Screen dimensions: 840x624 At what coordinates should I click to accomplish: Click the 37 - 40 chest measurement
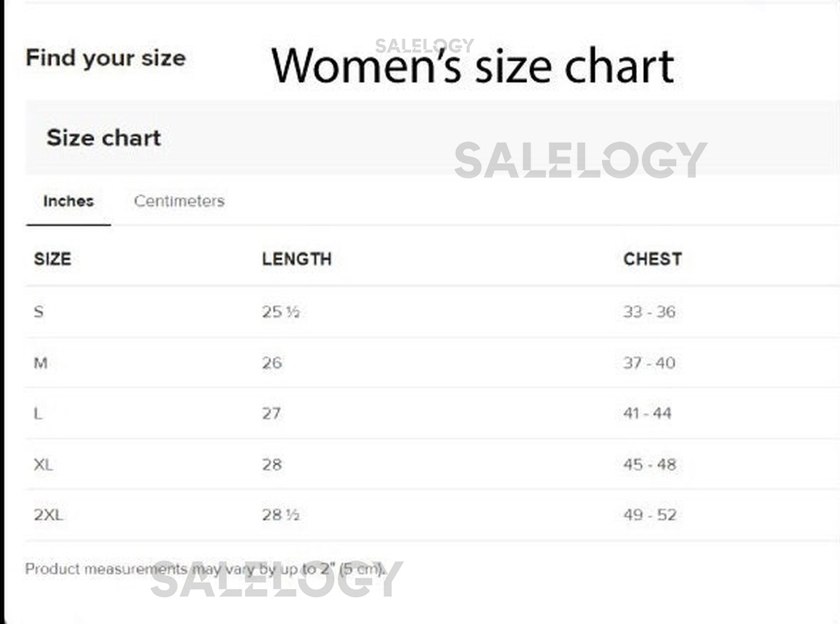pos(650,363)
